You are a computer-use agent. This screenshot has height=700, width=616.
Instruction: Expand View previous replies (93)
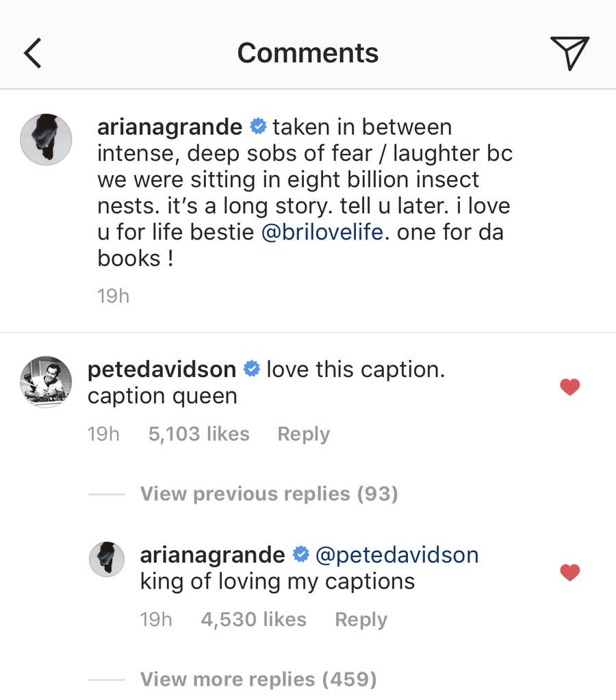click(269, 493)
